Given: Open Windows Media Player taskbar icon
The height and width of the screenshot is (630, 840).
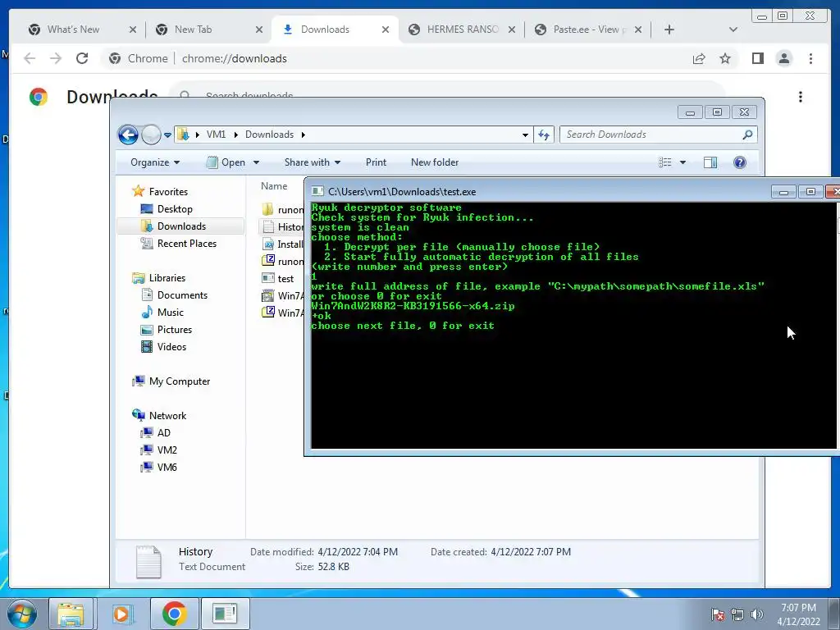Looking at the screenshot, I should coord(121,614).
